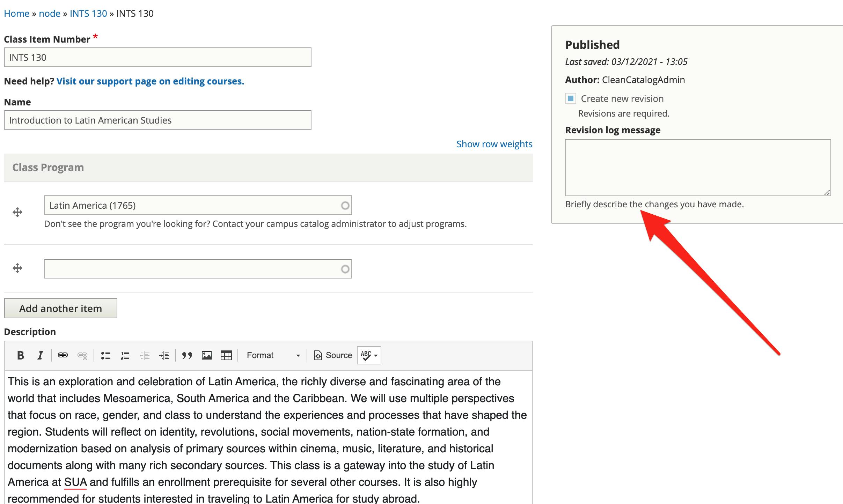Grab drag handle for empty program row
Image resolution: width=843 pixels, height=504 pixels.
(17, 268)
